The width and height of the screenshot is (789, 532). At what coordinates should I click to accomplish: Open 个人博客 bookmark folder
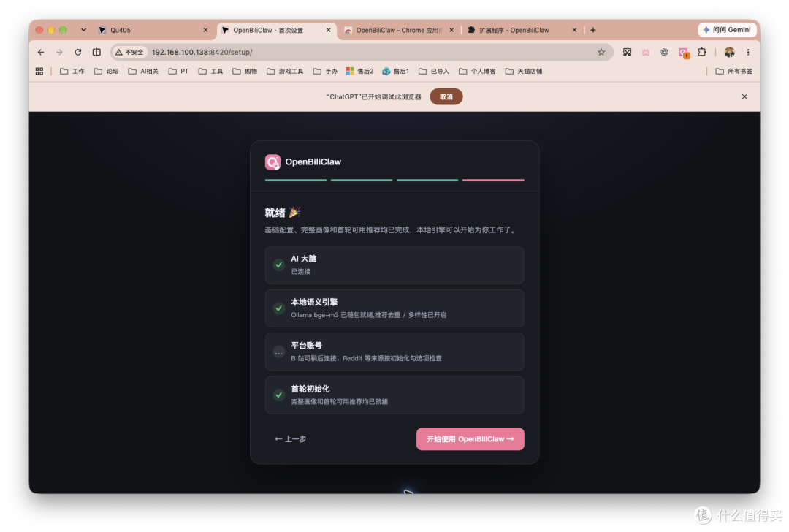coord(477,72)
